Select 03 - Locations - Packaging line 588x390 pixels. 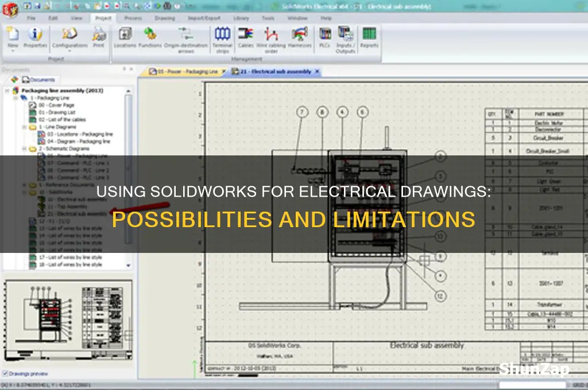(80, 134)
